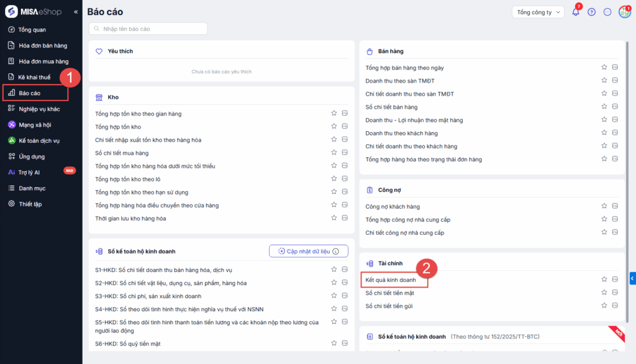Go to Hóa đơn bán hàng menu
This screenshot has height=364, width=636.
tap(42, 45)
